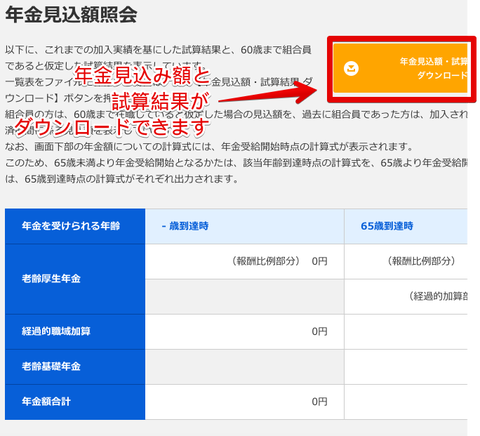Image resolution: width=480 pixels, height=436 pixels.
Task: Click the 年金見込額照会 page heading
Action: tap(71, 15)
